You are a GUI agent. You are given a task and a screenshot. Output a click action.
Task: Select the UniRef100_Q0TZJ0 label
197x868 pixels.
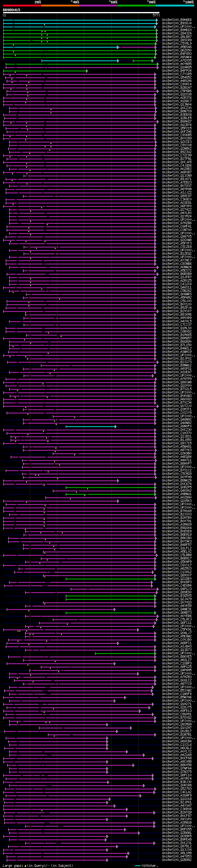click(x=177, y=406)
